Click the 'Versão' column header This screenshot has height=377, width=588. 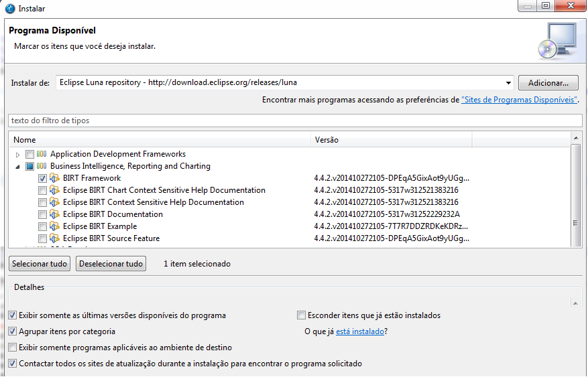[x=391, y=140]
